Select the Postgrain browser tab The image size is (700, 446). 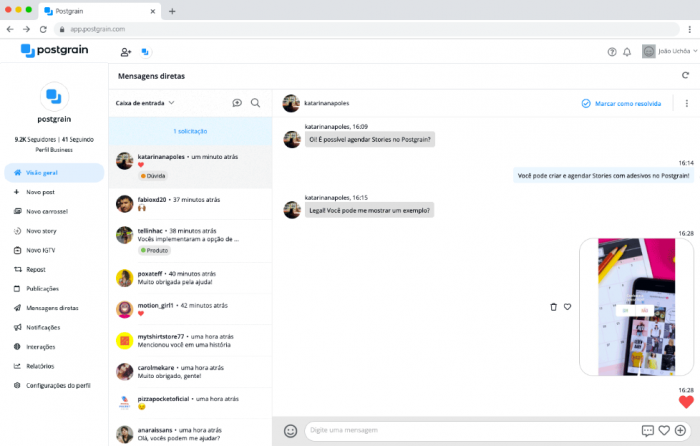(x=100, y=11)
